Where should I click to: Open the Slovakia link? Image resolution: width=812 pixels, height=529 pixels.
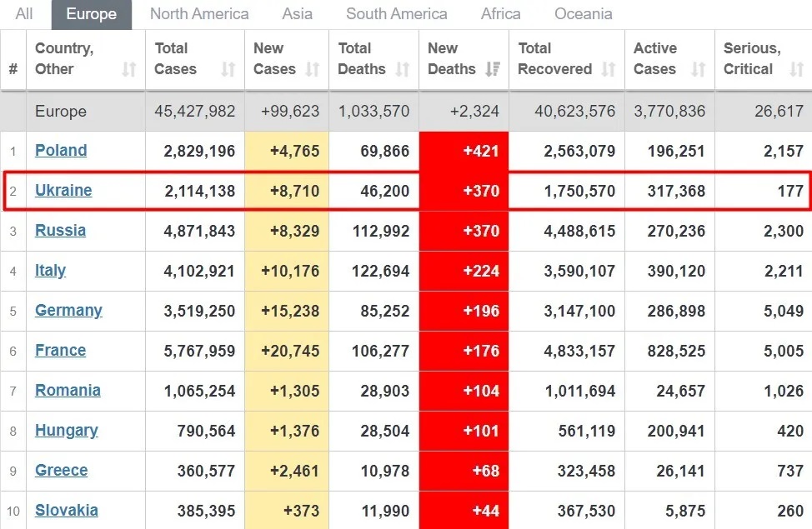(67, 511)
